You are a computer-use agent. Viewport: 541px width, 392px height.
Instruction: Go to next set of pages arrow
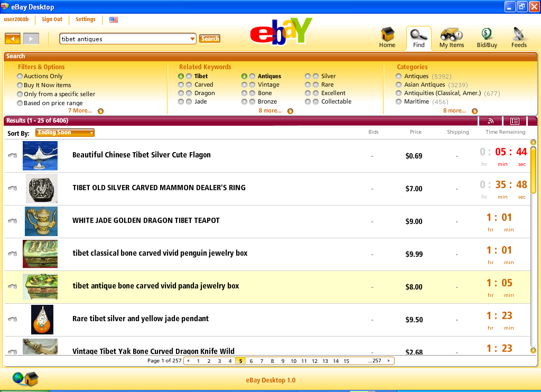point(389,361)
